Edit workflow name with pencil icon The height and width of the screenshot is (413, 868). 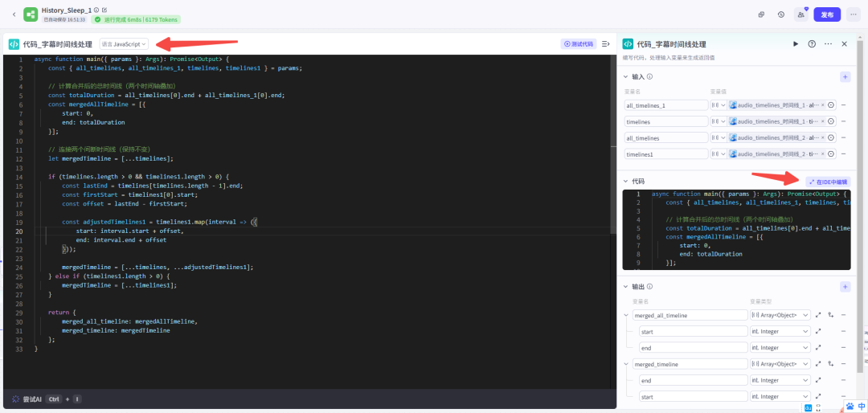[104, 10]
